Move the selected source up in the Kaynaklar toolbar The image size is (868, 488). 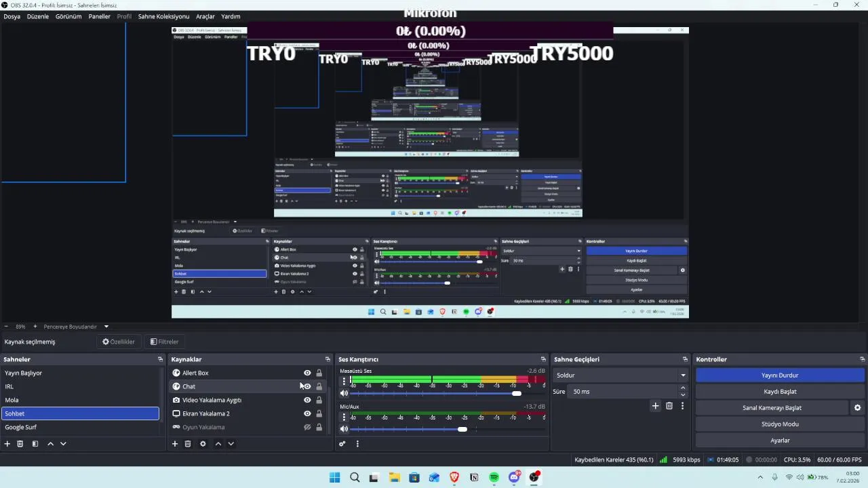[x=218, y=444]
